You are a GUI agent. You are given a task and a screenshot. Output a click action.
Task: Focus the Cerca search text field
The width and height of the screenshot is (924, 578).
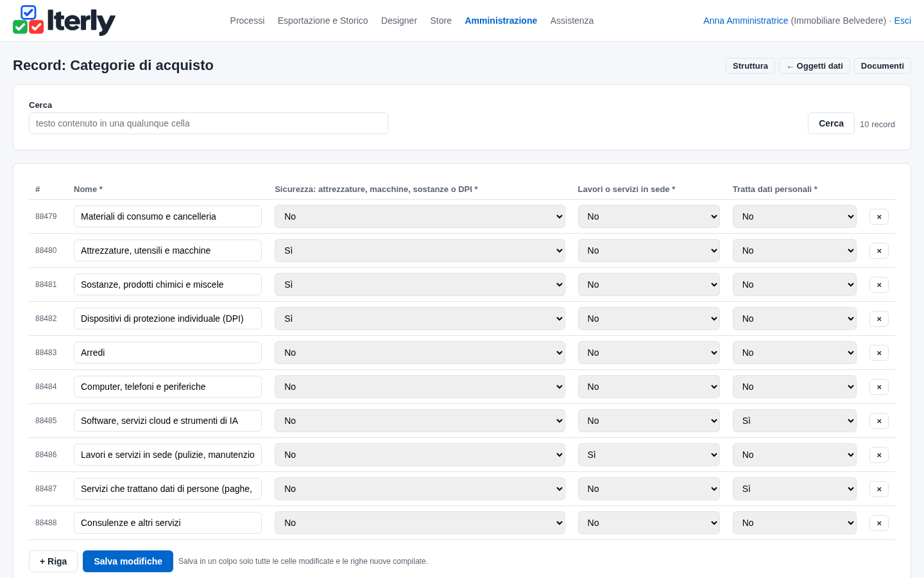(x=209, y=123)
